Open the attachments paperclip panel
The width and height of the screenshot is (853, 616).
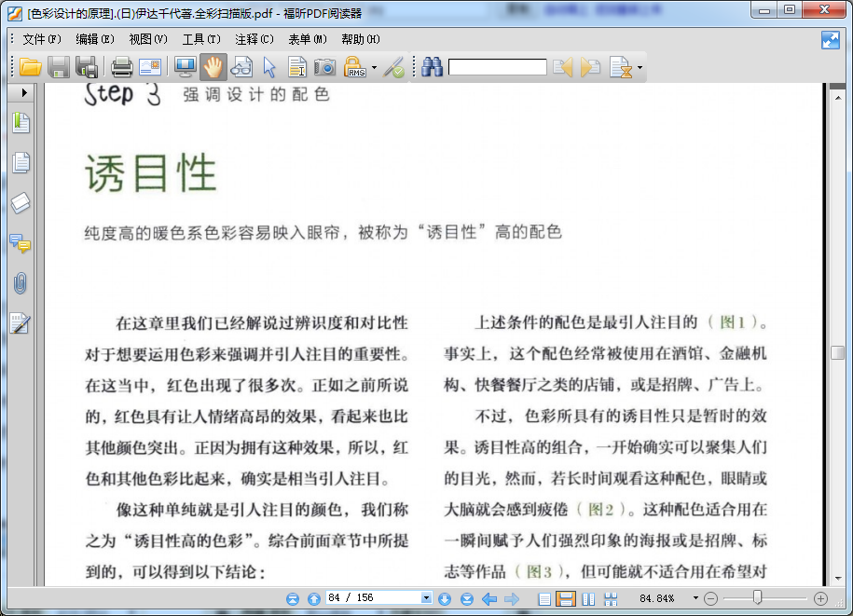21,283
